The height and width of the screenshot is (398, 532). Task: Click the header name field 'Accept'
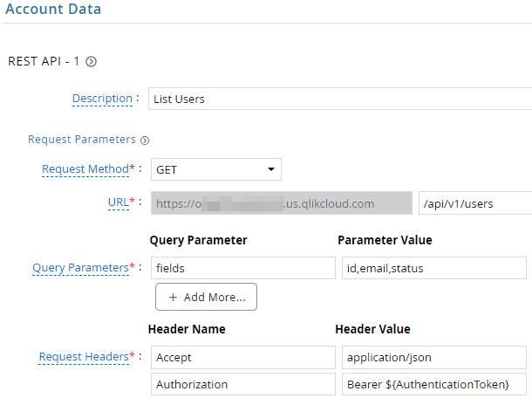243,357
